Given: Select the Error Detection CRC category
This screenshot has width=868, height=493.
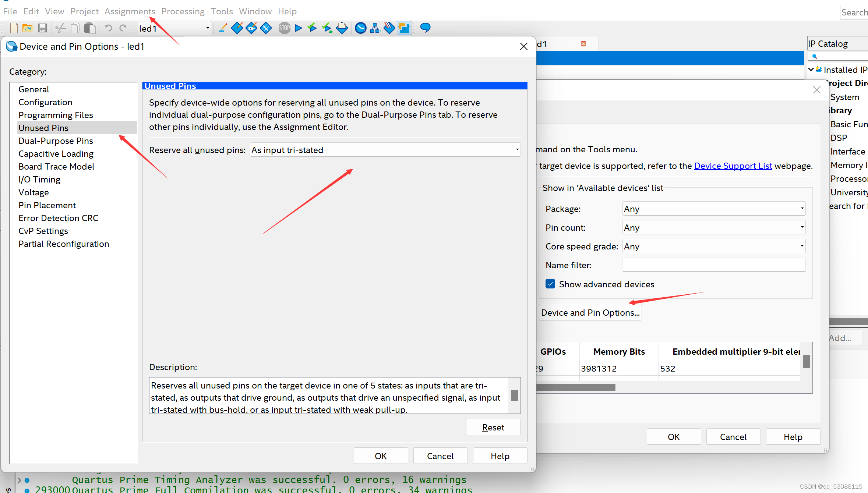Looking at the screenshot, I should [58, 218].
